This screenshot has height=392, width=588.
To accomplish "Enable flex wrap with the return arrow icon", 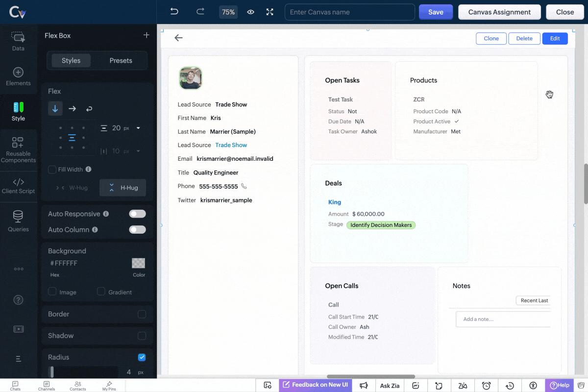I will [89, 108].
